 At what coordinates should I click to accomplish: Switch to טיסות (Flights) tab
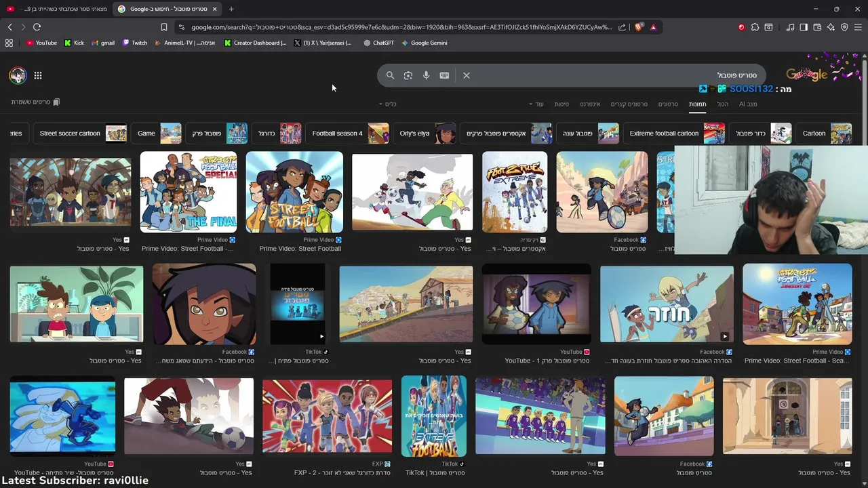[561, 104]
